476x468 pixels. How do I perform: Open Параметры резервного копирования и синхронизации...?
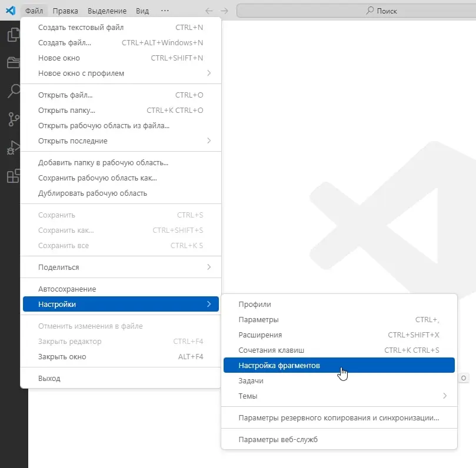point(339,418)
